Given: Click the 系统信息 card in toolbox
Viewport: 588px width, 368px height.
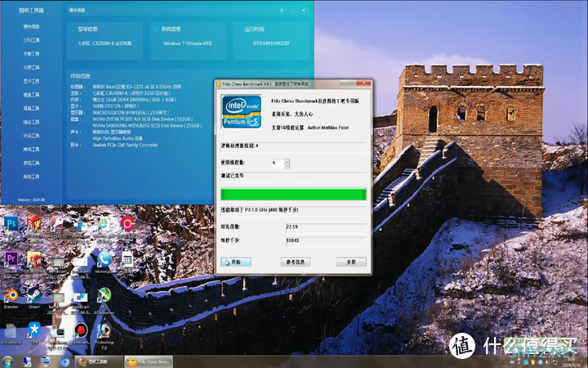Looking at the screenshot, I should (x=188, y=41).
